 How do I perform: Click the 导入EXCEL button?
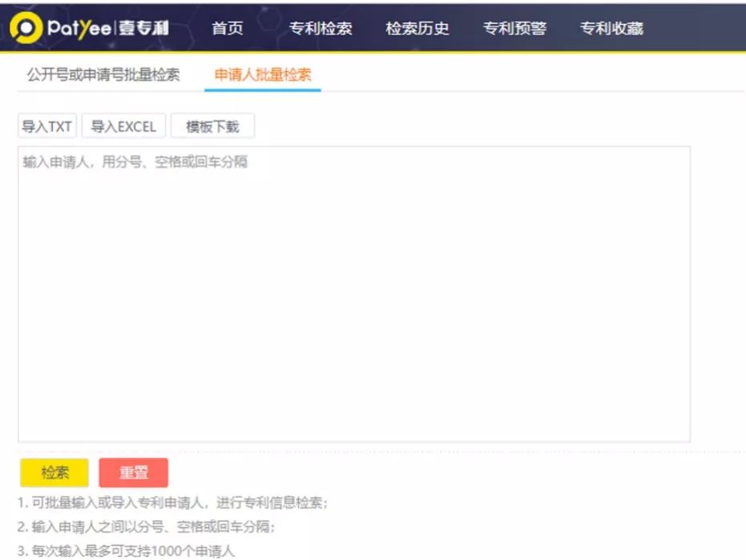tap(123, 127)
